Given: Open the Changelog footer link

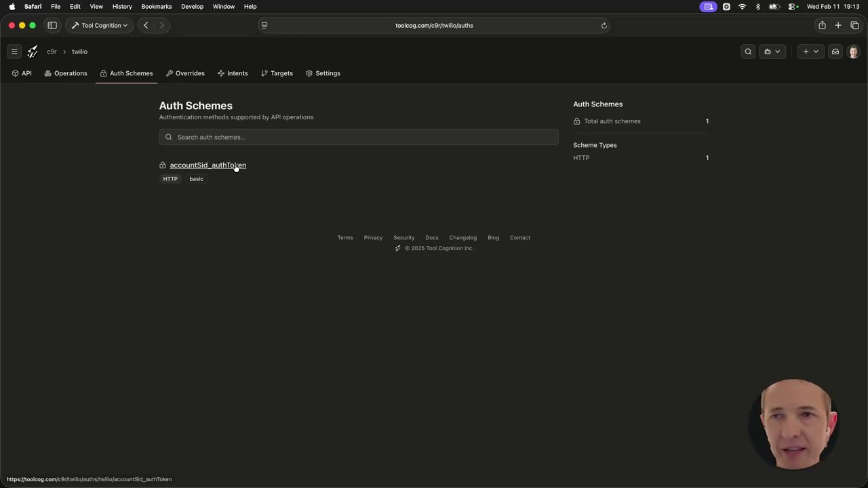Looking at the screenshot, I should (463, 238).
